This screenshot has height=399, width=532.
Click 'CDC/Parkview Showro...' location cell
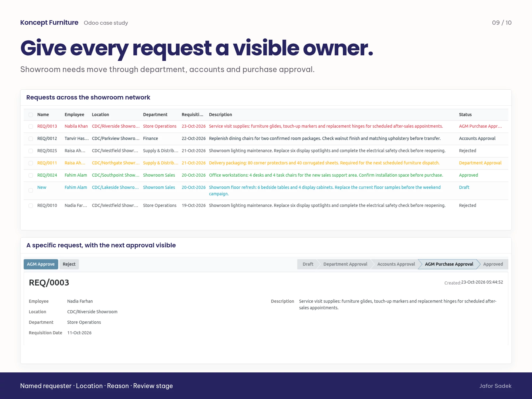pos(116,139)
